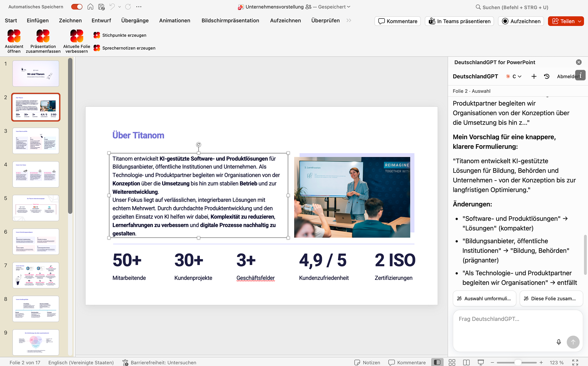
Task: Click Assistent öffnen icon
Action: coord(14,41)
